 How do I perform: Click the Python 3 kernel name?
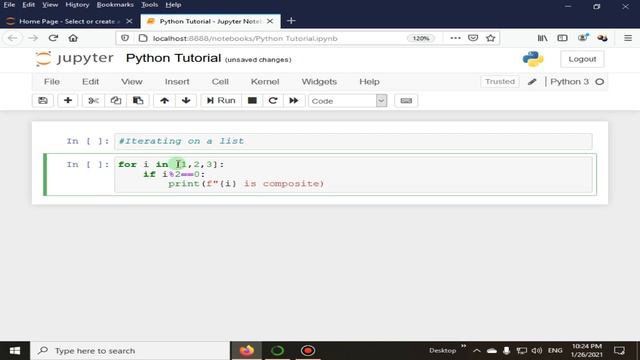click(x=569, y=82)
